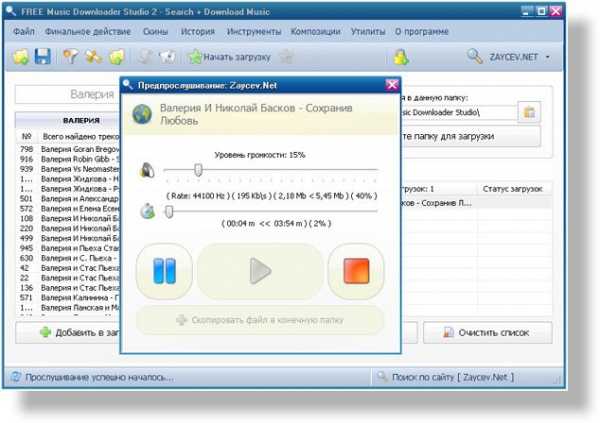Click the Downloader Studio path input field
The height and width of the screenshot is (423, 600).
tap(458, 113)
